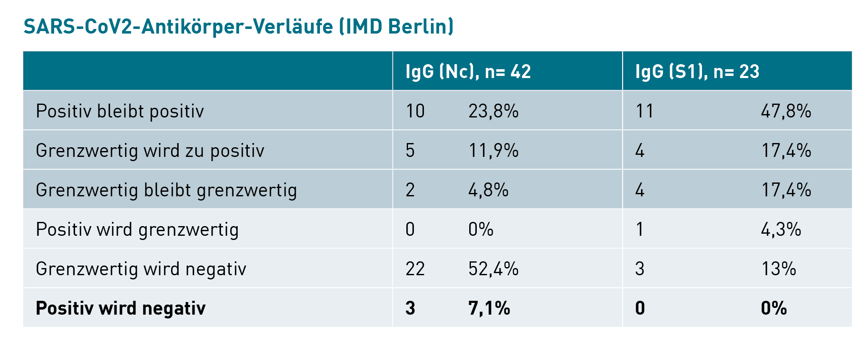Select the 'Grenzwertig bleibt grenzwertig' row label
The width and height of the screenshot is (868, 344).
point(166,190)
